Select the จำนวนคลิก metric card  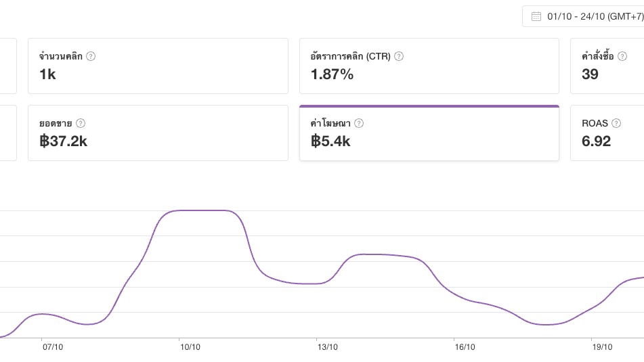point(158,66)
